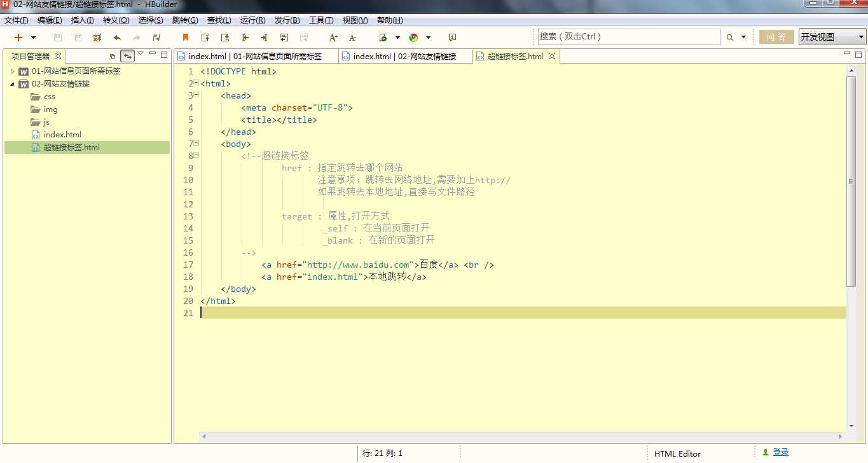The image size is (868, 463).
Task: Fold the comment block at line 8
Action: pyautogui.click(x=196, y=155)
